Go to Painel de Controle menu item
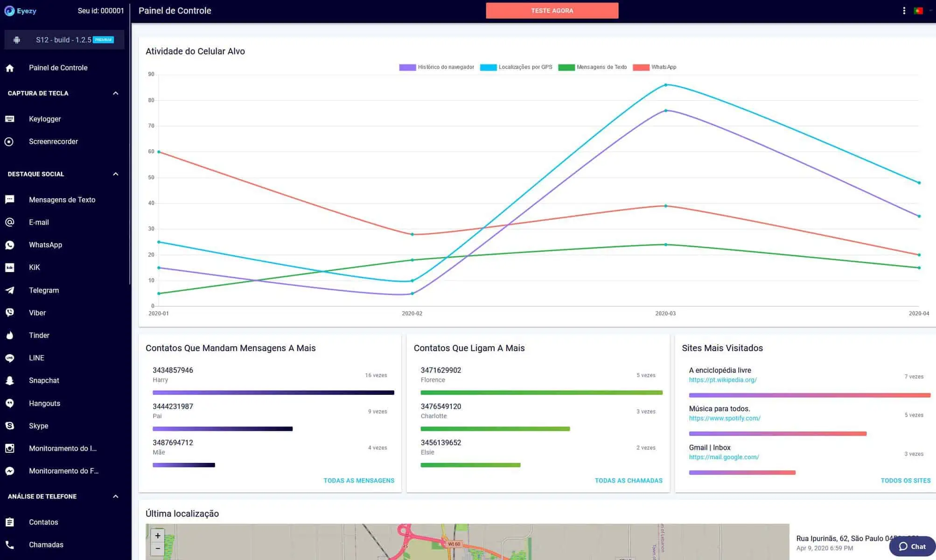The height and width of the screenshot is (560, 936). click(x=58, y=68)
